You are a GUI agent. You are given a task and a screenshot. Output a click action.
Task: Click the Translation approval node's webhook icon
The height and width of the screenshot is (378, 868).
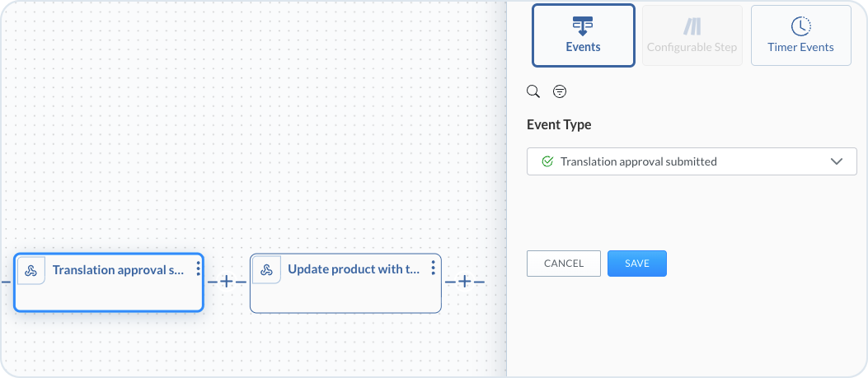pos(31,270)
